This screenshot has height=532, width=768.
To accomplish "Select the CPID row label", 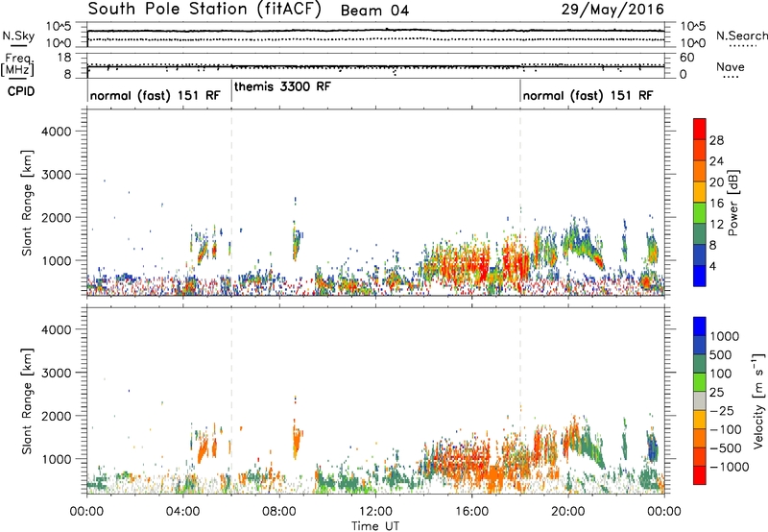I will point(21,91).
